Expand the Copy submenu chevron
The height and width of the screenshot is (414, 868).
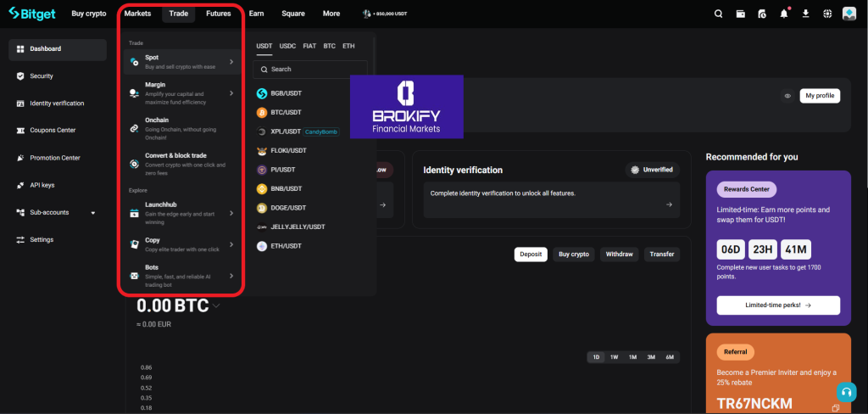coord(231,244)
